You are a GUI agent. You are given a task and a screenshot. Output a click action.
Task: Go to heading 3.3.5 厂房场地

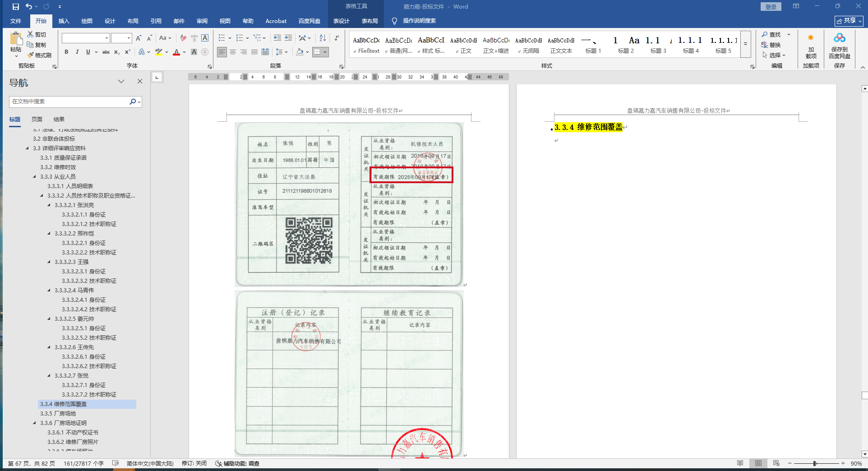click(x=58, y=414)
